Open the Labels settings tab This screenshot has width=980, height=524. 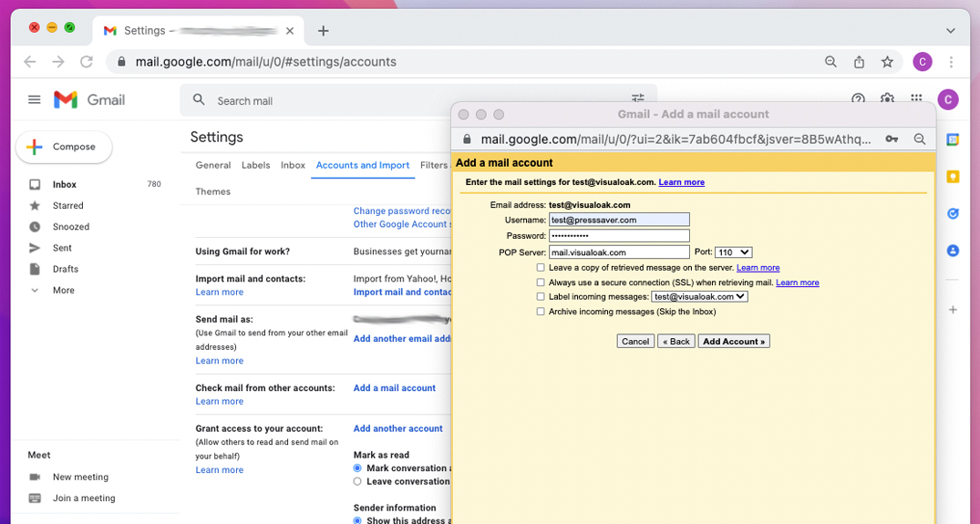pyautogui.click(x=255, y=165)
